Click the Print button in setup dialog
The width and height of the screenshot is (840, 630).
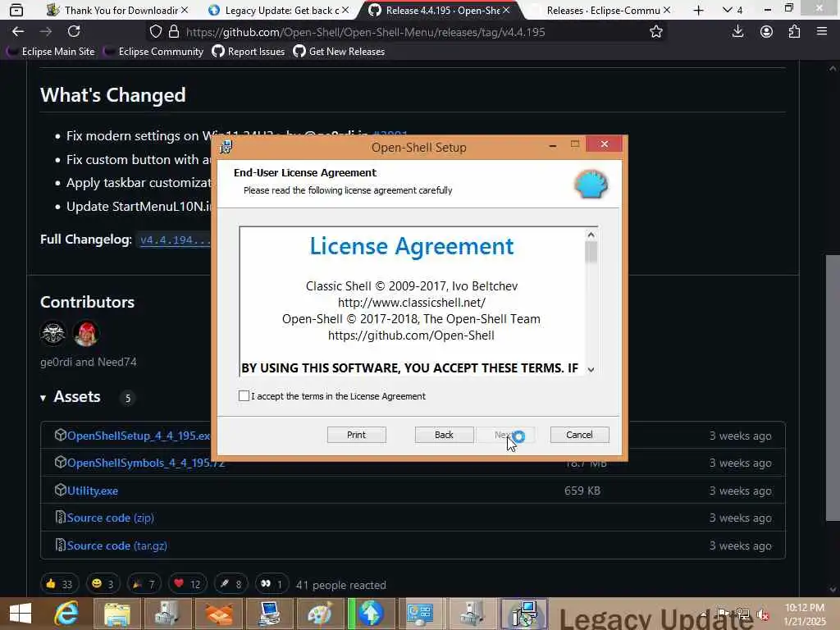[356, 435]
